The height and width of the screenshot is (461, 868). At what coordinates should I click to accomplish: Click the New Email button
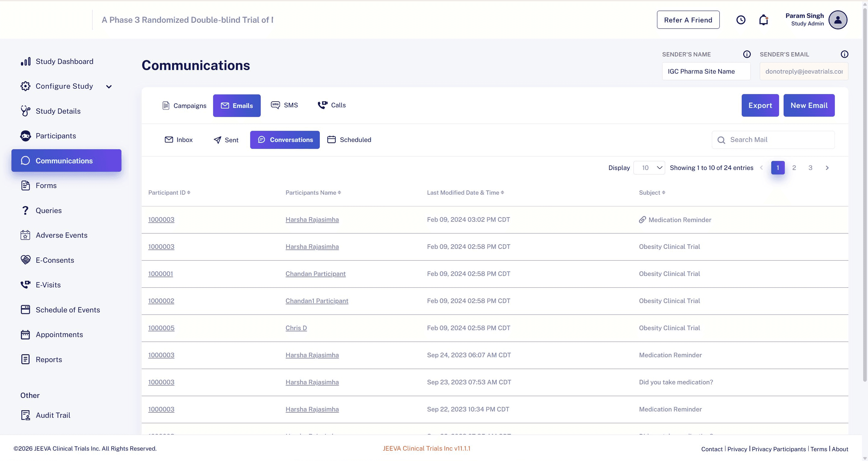coord(809,105)
